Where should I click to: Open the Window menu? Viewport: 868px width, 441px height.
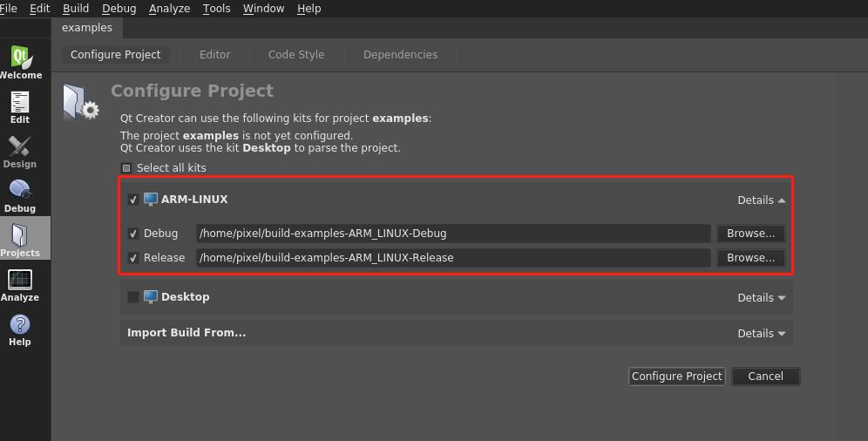[x=263, y=9]
